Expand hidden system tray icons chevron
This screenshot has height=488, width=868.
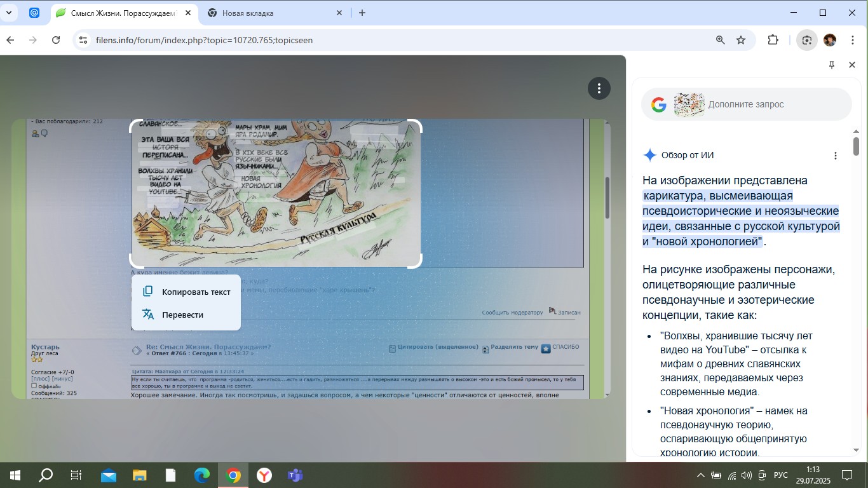pos(701,475)
